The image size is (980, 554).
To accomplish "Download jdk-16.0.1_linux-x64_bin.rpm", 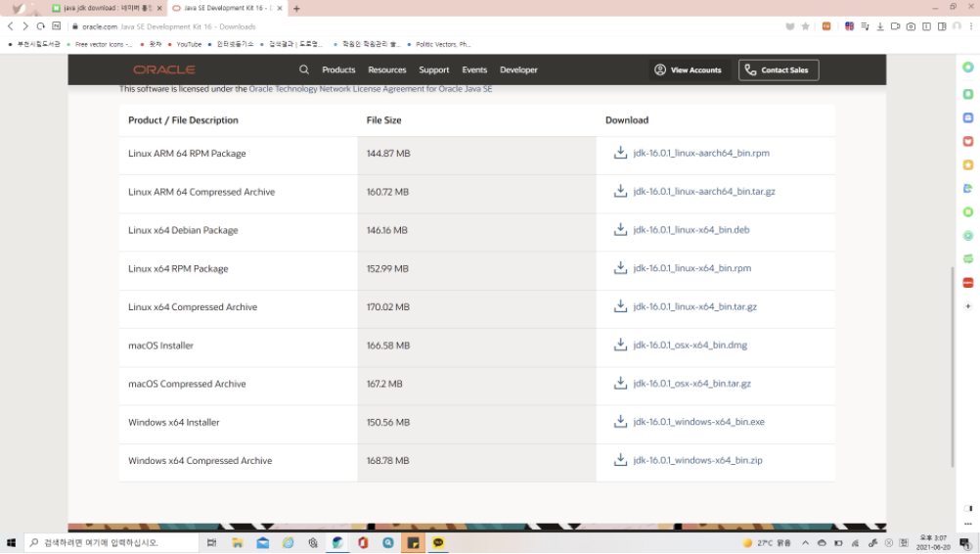I will pyautogui.click(x=691, y=268).
